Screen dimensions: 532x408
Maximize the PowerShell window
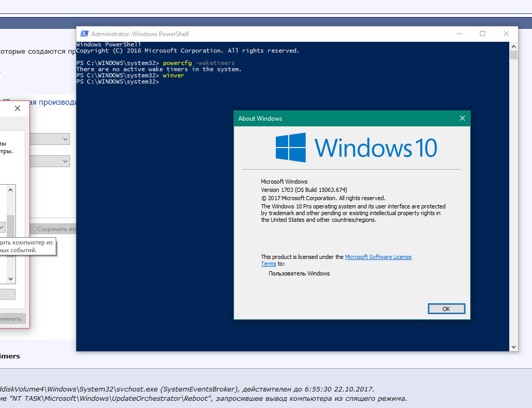[483, 34]
